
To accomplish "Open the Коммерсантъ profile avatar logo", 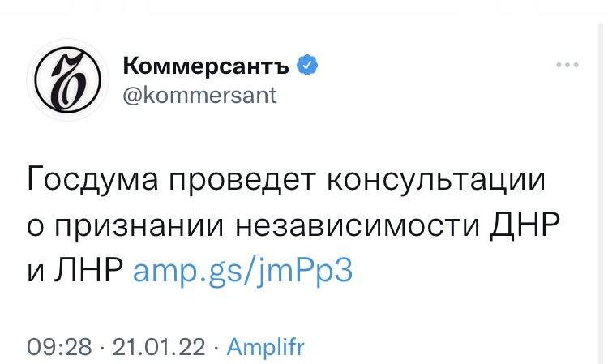I will pos(67,79).
